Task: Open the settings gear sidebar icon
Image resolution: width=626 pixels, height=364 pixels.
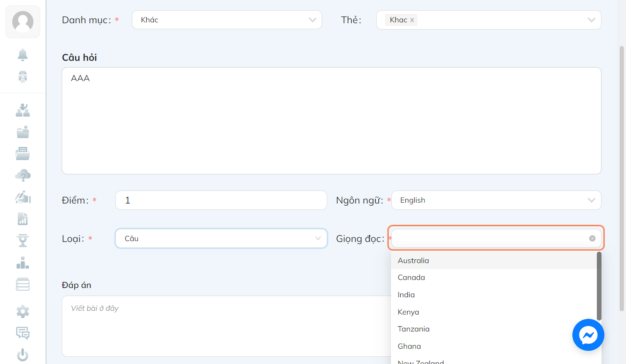Action: (x=23, y=312)
